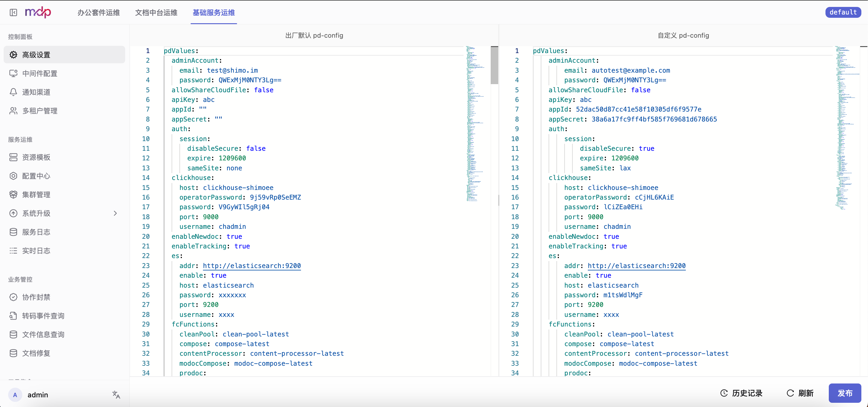Click the 刷新 refresh button

tap(800, 393)
